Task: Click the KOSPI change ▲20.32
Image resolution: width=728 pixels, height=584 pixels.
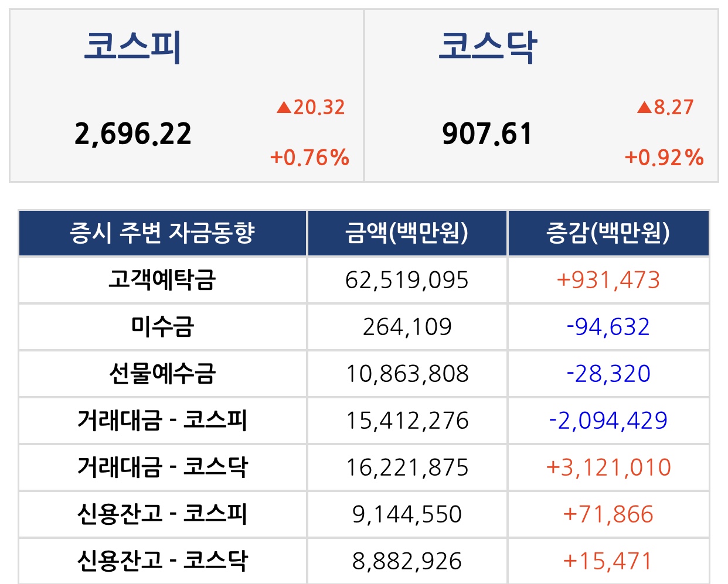Action: (311, 107)
